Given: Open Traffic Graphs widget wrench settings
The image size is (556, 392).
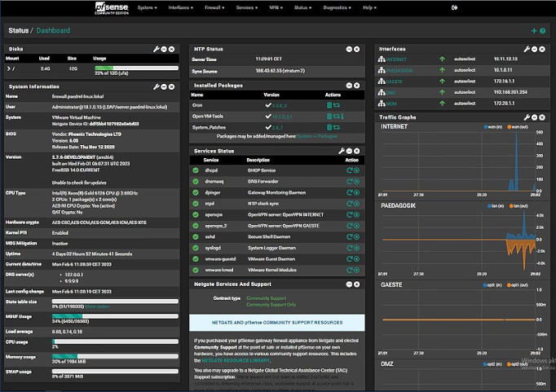Looking at the screenshot, I should (527, 117).
